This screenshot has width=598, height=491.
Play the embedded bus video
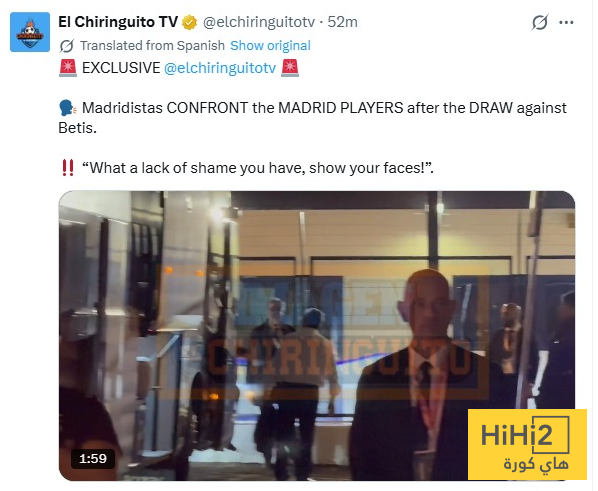tap(317, 335)
